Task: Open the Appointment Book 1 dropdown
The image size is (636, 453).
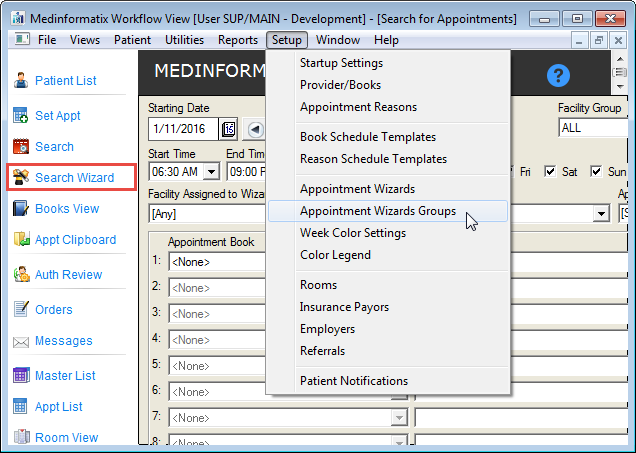Action: tap(217, 262)
